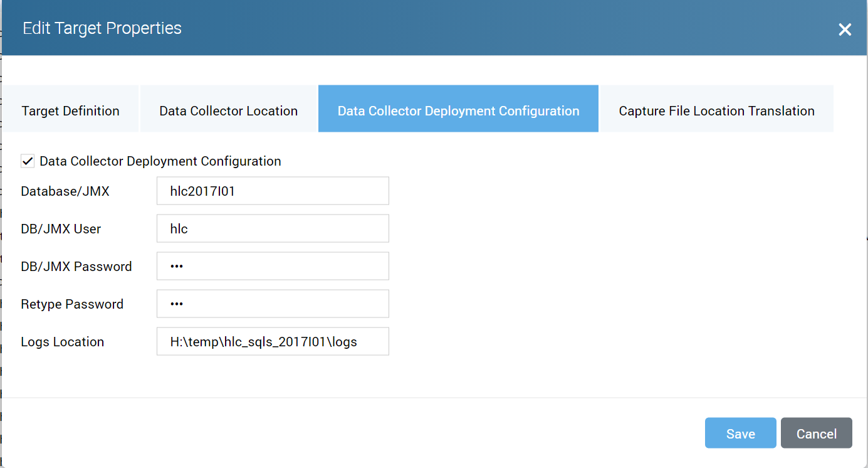This screenshot has width=868, height=468.
Task: Click the DB/JMX User label text
Action: [61, 229]
